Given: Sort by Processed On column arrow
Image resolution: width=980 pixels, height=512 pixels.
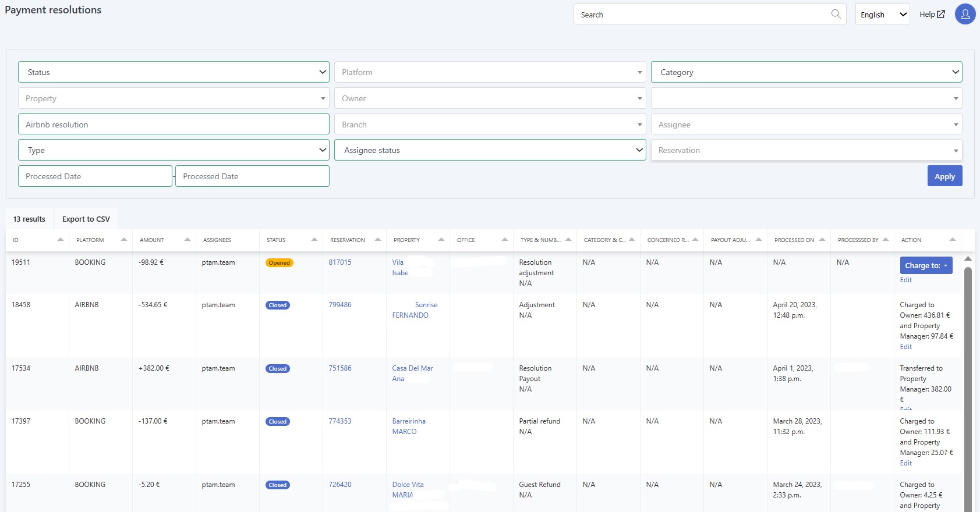Looking at the screenshot, I should click(822, 240).
